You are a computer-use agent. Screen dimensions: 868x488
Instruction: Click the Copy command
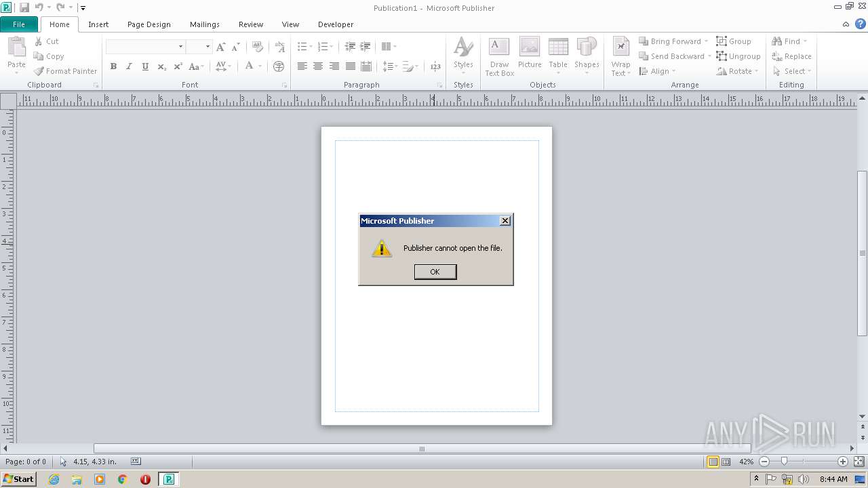pyautogui.click(x=49, y=56)
